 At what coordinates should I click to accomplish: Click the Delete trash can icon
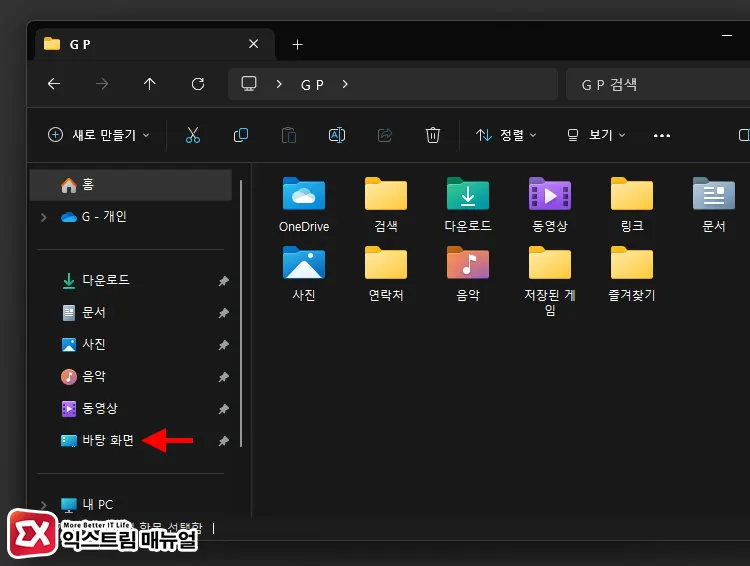(x=433, y=135)
